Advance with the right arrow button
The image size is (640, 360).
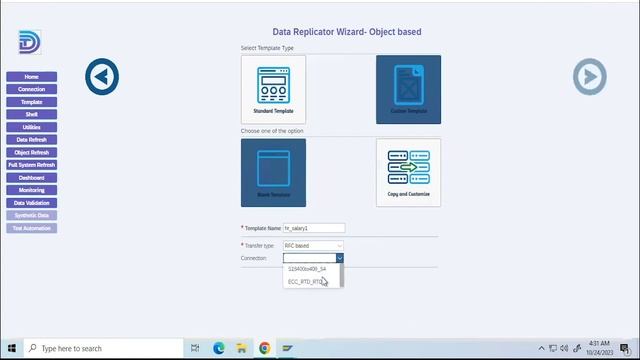click(x=590, y=77)
